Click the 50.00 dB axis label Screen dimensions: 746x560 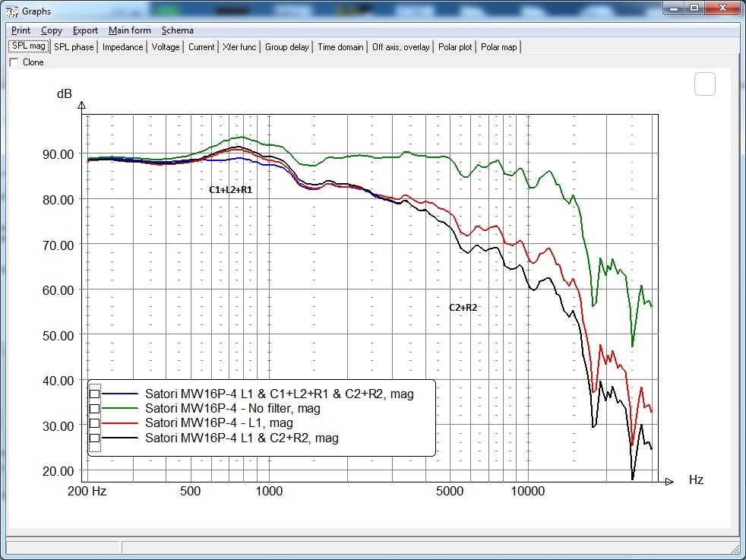pos(58,336)
